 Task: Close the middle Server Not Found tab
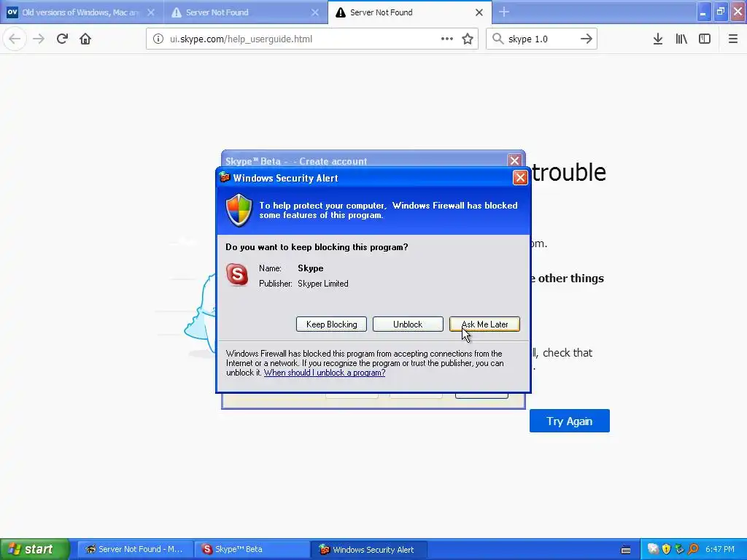coord(315,12)
